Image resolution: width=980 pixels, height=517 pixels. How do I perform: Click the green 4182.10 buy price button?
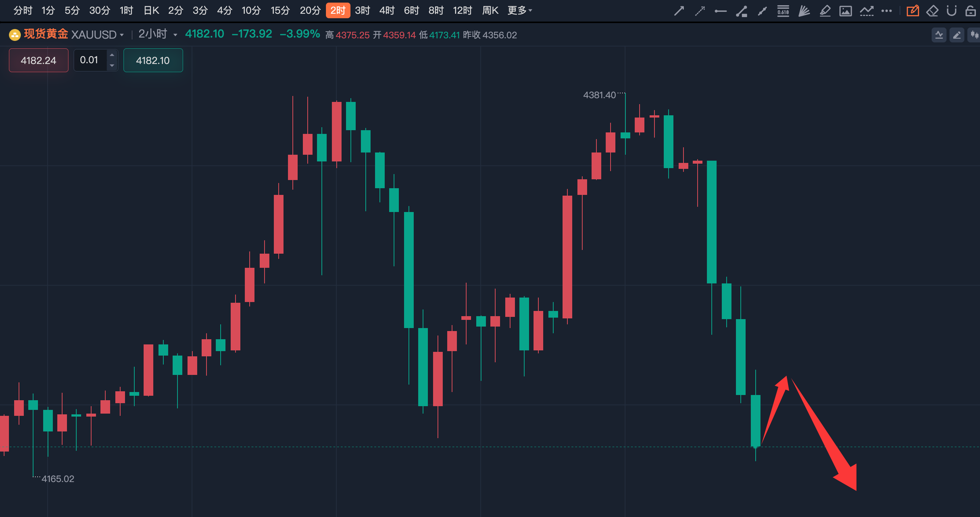(x=153, y=61)
